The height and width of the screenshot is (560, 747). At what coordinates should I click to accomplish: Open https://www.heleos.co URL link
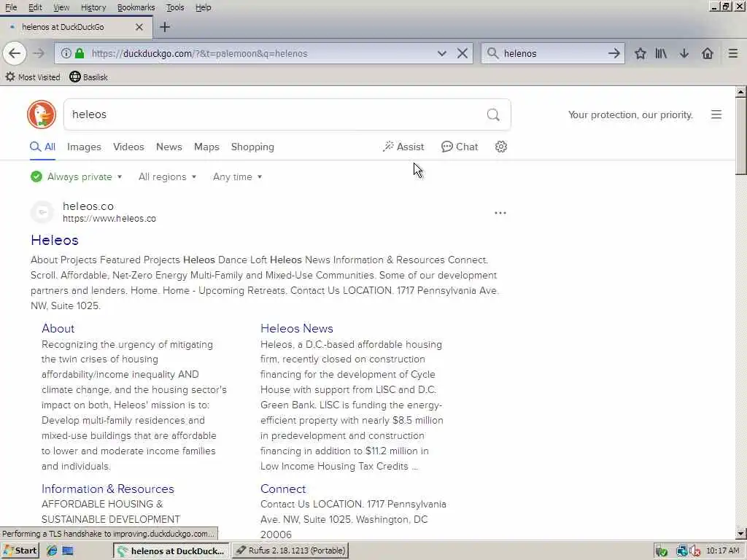click(109, 219)
